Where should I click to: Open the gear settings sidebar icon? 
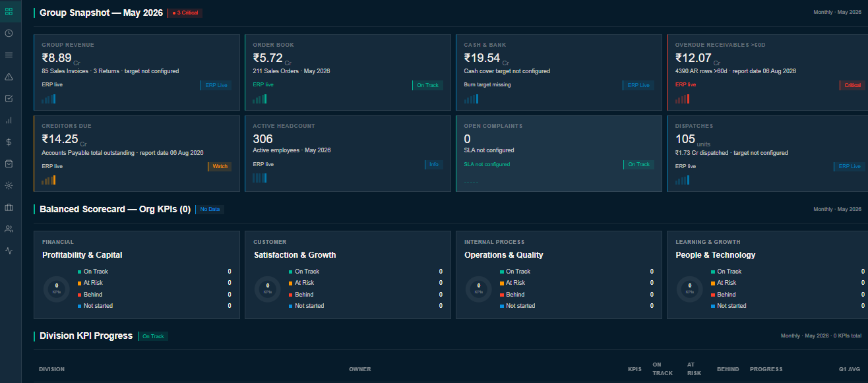tap(9, 185)
